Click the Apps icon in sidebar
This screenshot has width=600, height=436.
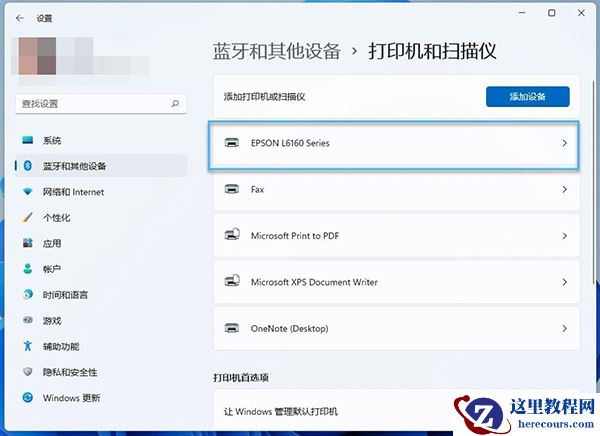[28, 243]
